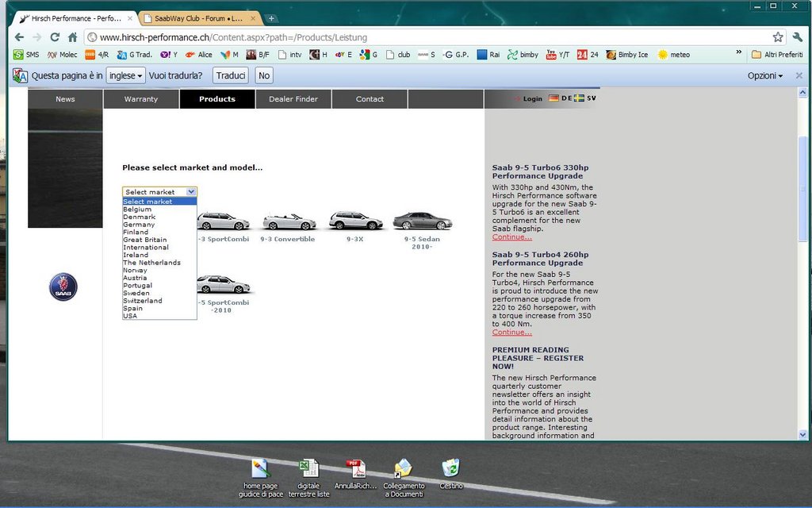812x508 pixels.
Task: Open the YouTube Y/T bookmark
Action: (x=557, y=55)
